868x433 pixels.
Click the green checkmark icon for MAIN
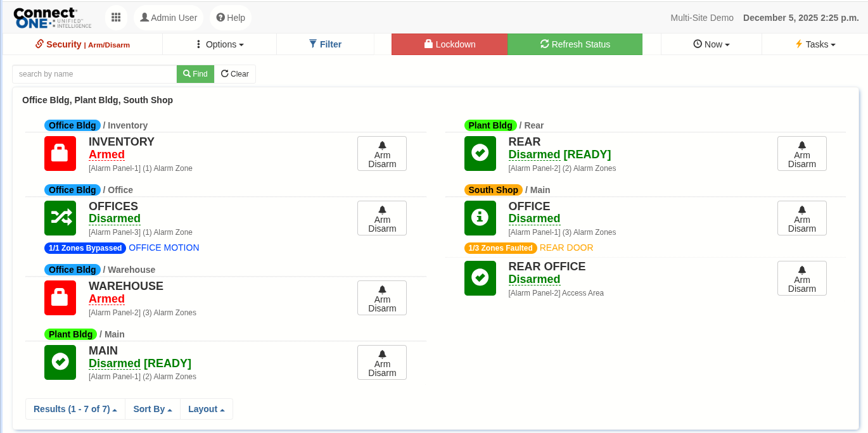(x=60, y=362)
